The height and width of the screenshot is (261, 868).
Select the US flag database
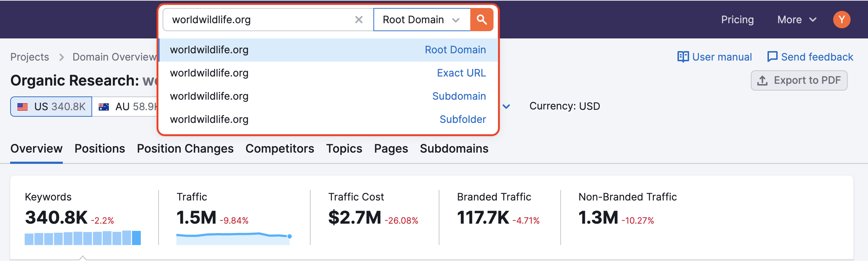(22, 107)
